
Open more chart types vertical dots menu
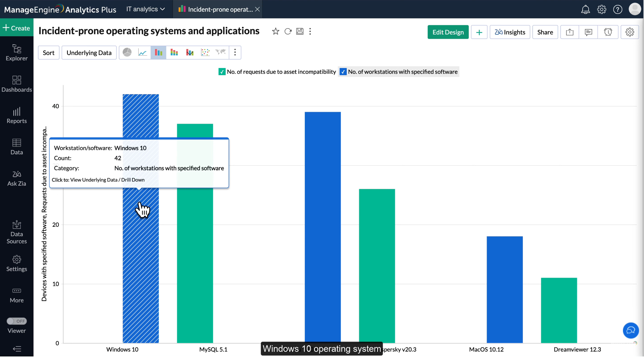coord(235,53)
